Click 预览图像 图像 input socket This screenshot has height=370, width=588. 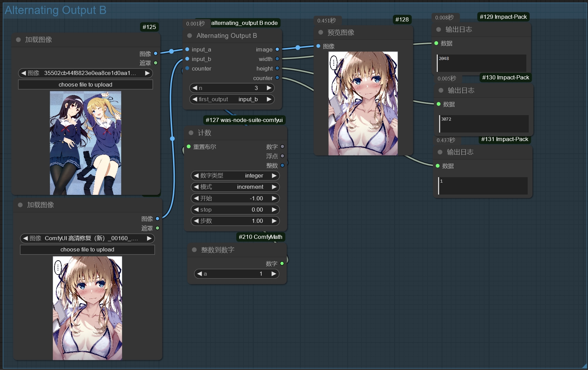(318, 46)
